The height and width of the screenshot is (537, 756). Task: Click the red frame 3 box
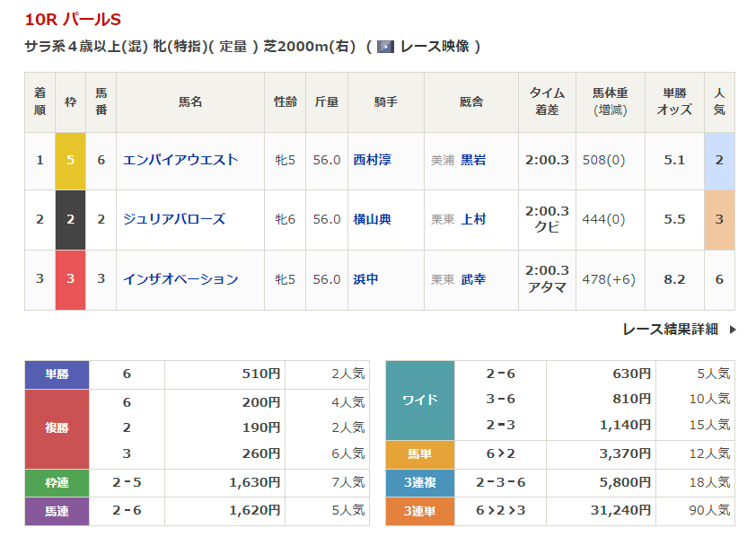tap(71, 279)
